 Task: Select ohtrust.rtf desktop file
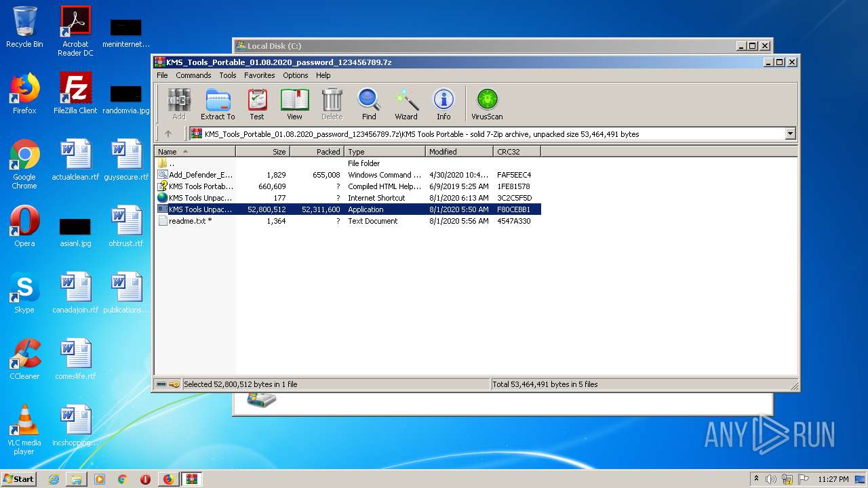[x=126, y=226]
